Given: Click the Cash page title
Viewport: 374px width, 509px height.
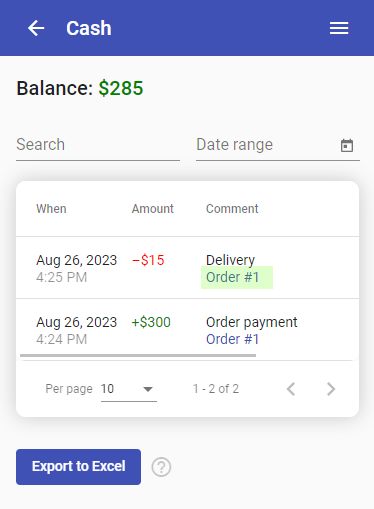Looking at the screenshot, I should pos(89,28).
